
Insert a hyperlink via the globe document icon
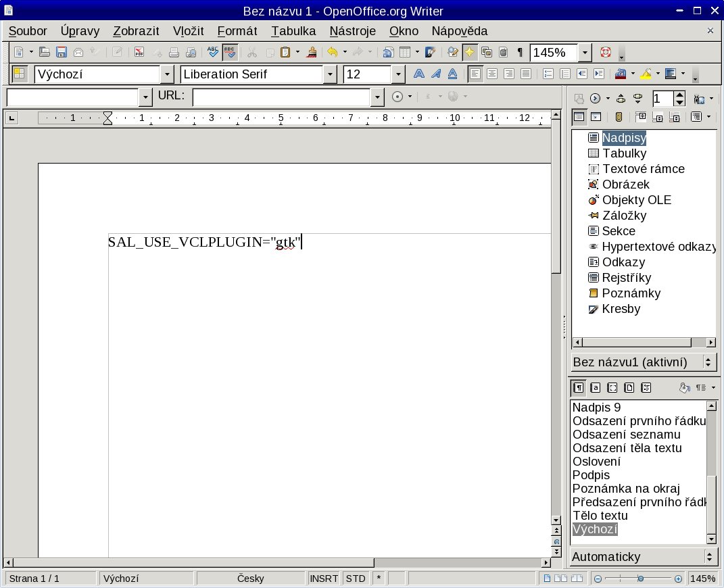click(388, 52)
